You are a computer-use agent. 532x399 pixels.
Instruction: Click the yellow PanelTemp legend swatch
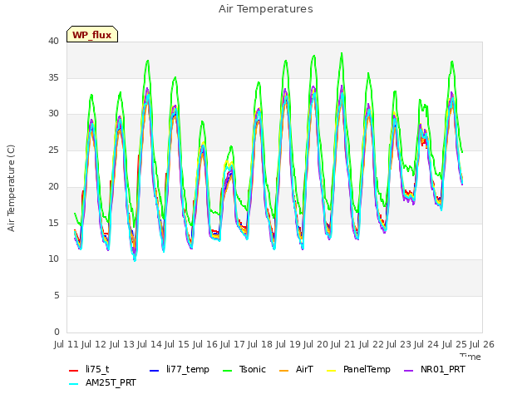click(331, 370)
